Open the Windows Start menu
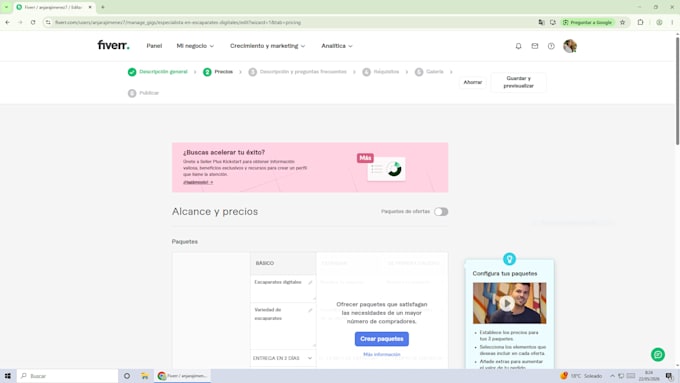The height and width of the screenshot is (383, 680). click(x=7, y=376)
